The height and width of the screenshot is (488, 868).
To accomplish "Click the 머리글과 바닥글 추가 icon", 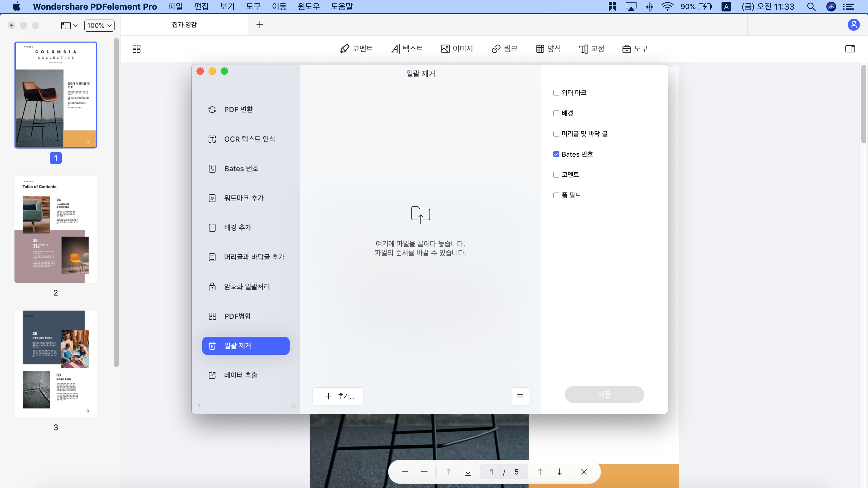I will (x=212, y=257).
